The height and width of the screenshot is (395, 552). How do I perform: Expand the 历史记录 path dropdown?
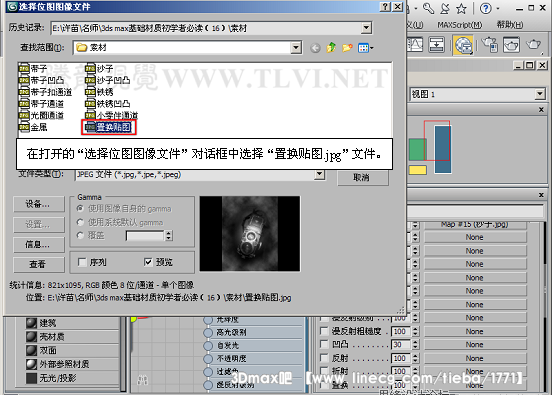366,28
